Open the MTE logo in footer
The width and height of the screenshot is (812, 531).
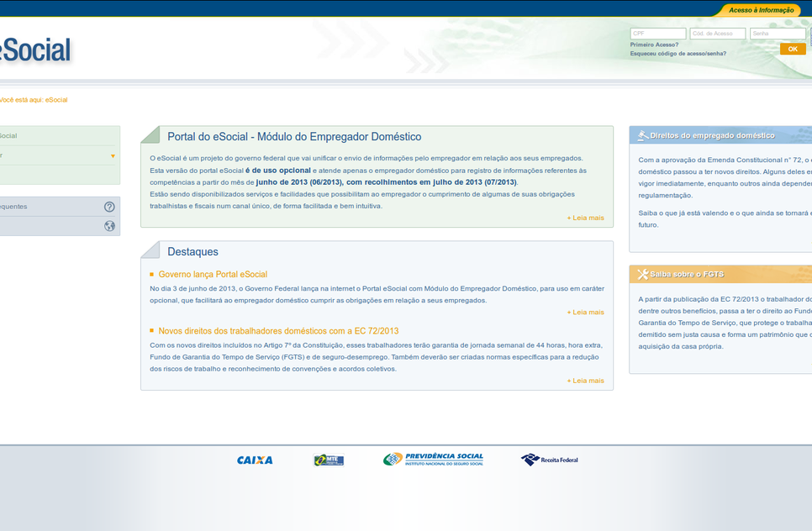[329, 460]
